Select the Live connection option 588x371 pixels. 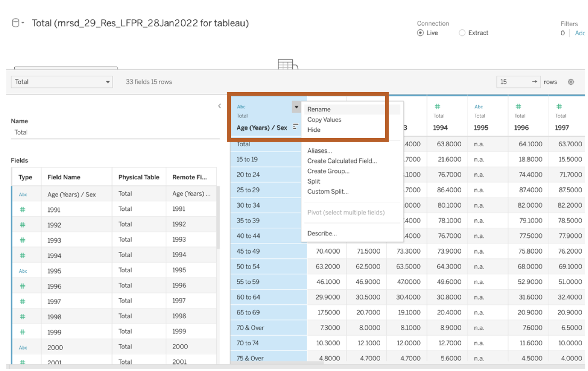pos(420,33)
